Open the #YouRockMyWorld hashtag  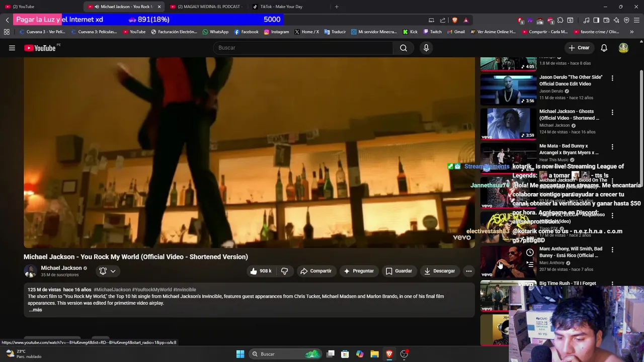point(152,290)
